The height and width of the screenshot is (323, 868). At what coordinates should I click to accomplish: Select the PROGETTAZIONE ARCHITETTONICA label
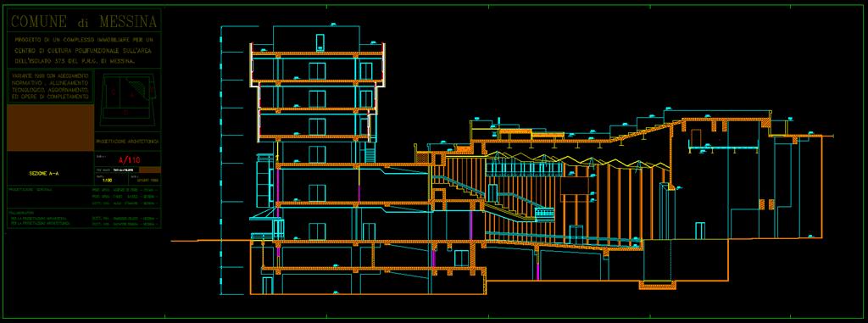tap(128, 142)
